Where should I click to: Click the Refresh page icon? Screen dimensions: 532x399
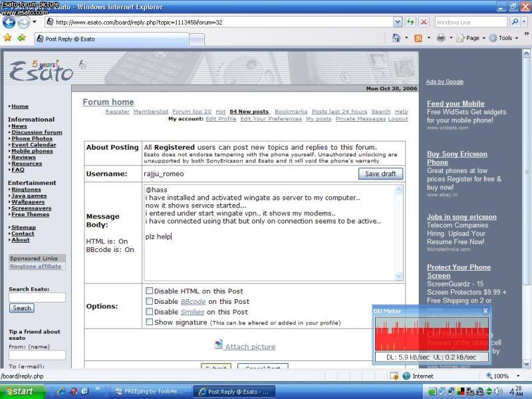410,22
